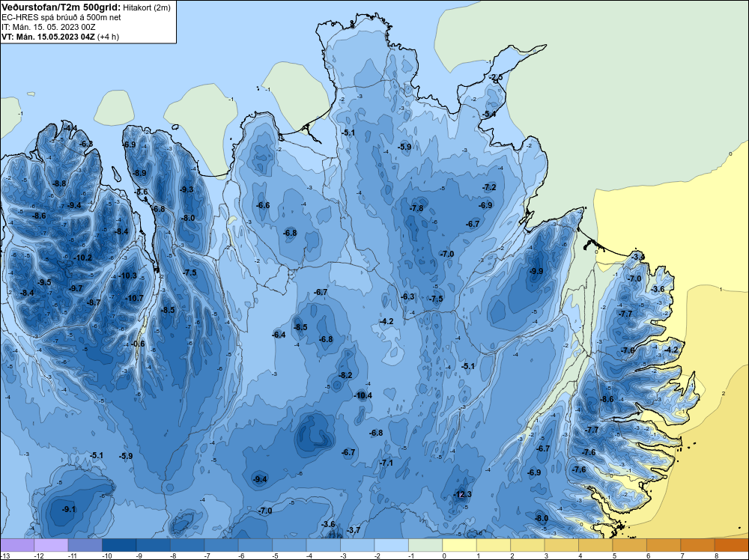The height and width of the screenshot is (560, 749).
Task: Click legend swatch between -11 and -10
Action: [85, 545]
